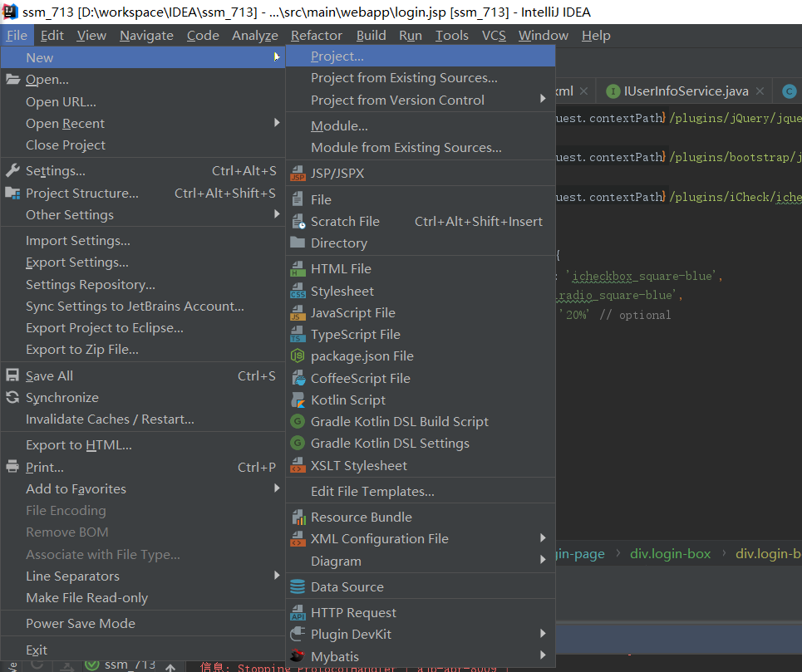The height and width of the screenshot is (672, 802).
Task: Click the Resource Bundle icon
Action: pos(298,517)
